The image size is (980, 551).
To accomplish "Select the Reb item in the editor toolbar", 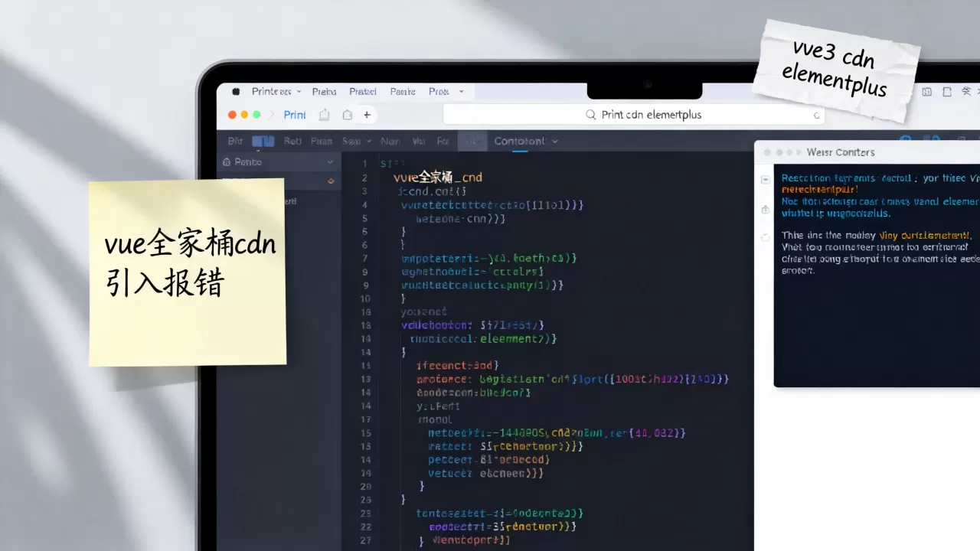I will tap(292, 142).
